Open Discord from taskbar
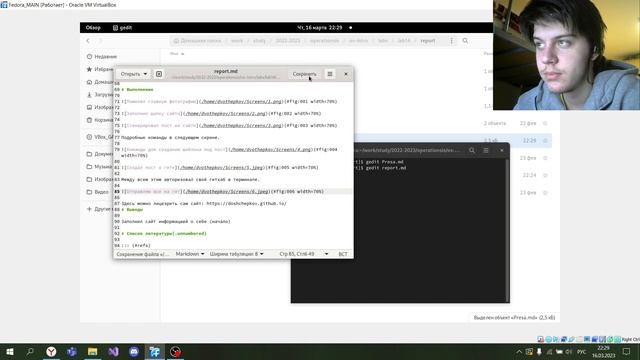This screenshot has height=360, width=640. point(134,351)
